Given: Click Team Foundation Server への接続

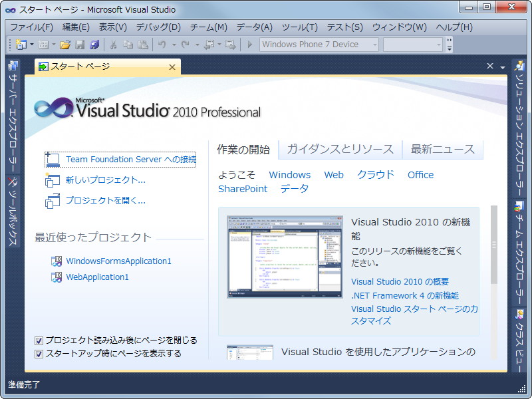Looking at the screenshot, I should point(130,160).
